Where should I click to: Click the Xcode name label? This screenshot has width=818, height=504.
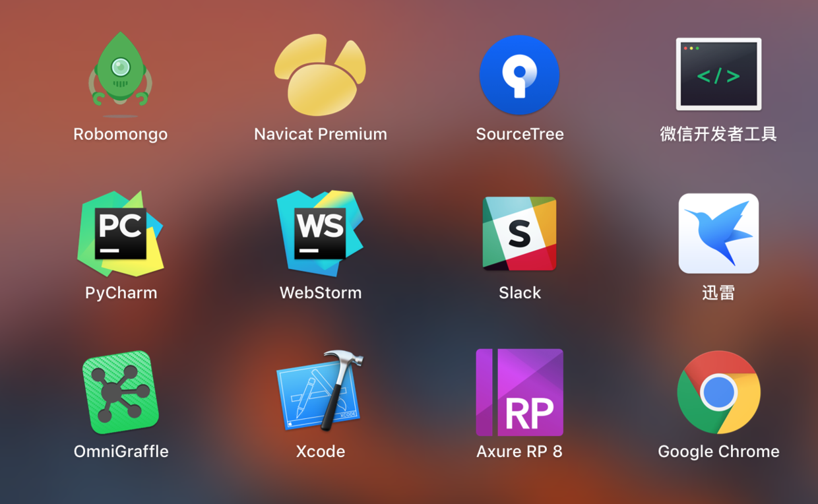pos(321,452)
